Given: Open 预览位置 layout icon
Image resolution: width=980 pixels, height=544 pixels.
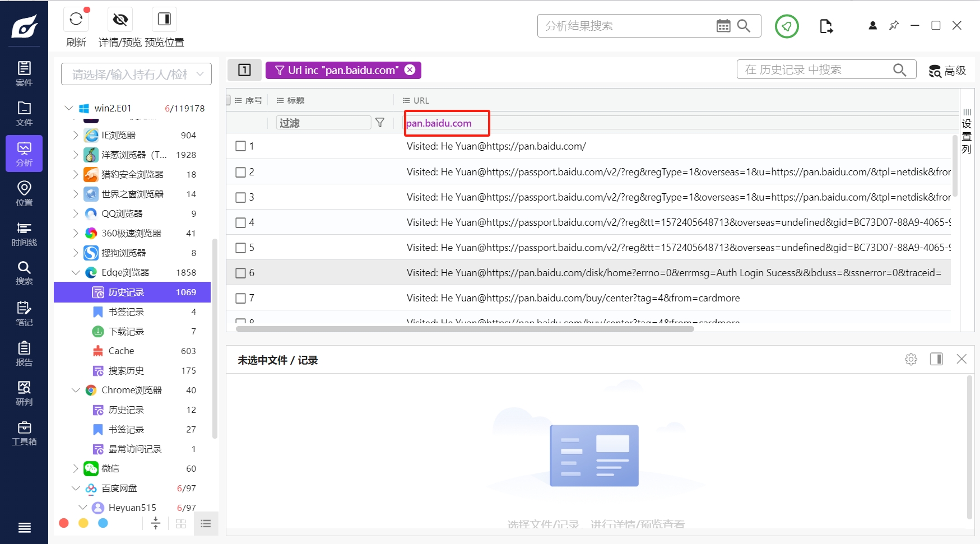Looking at the screenshot, I should point(164,20).
